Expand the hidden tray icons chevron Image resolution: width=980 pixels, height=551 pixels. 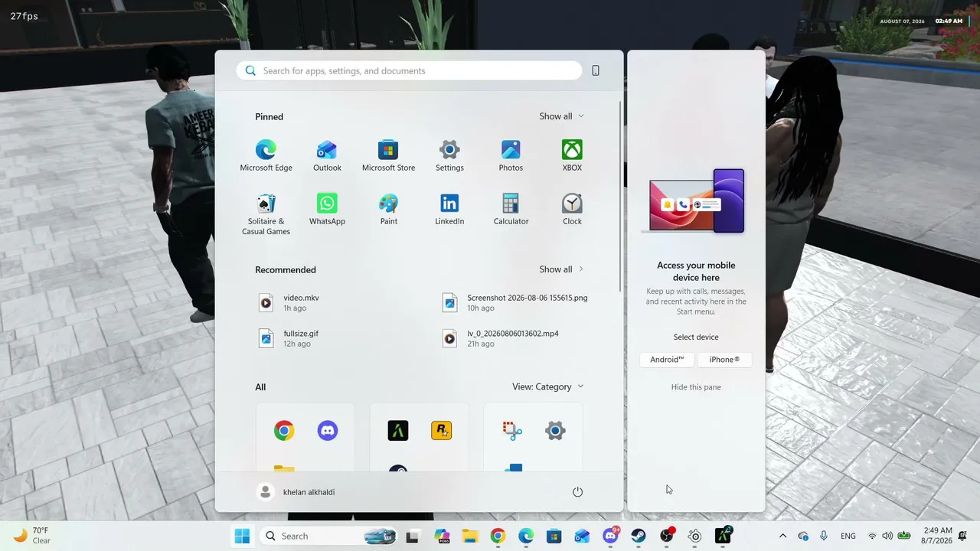pos(782,536)
